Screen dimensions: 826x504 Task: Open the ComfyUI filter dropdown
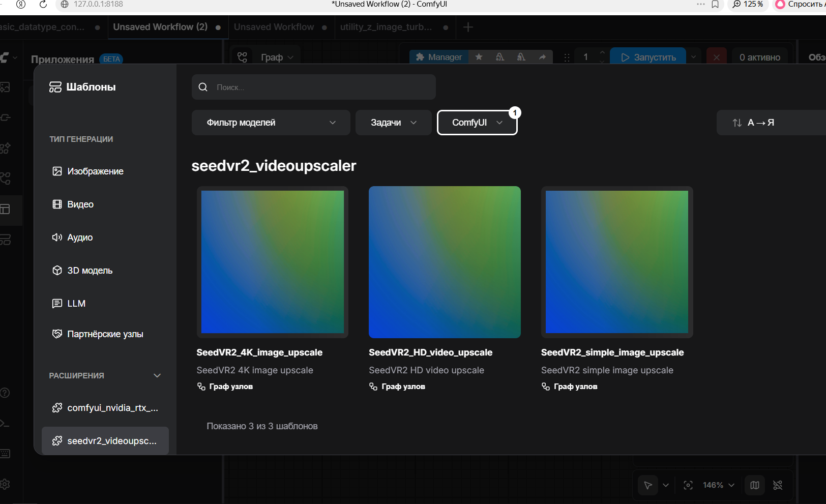477,123
